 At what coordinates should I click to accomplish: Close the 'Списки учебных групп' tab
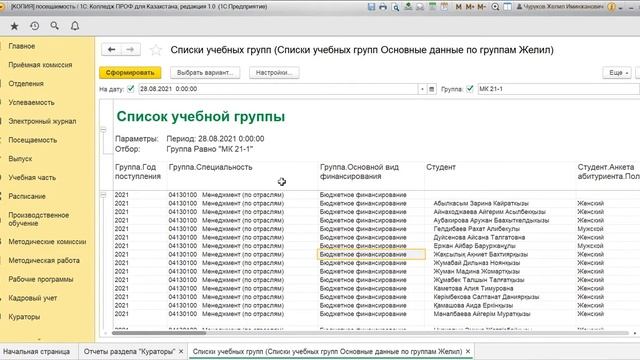coord(468,351)
